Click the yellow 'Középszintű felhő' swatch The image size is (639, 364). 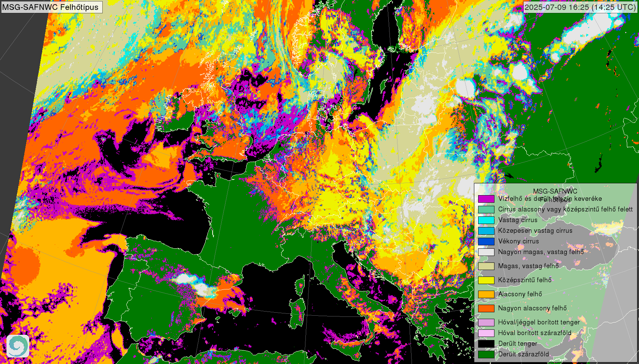pos(486,280)
